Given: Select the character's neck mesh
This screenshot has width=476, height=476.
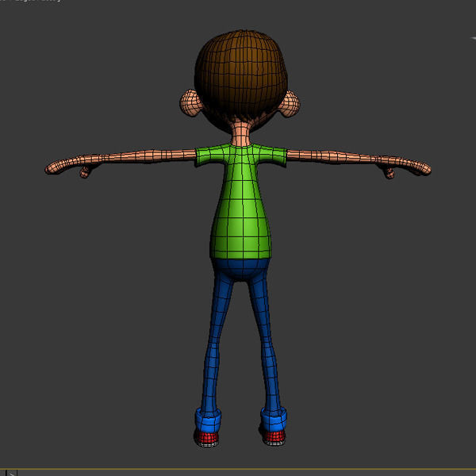Looking at the screenshot, I should coord(241,132).
